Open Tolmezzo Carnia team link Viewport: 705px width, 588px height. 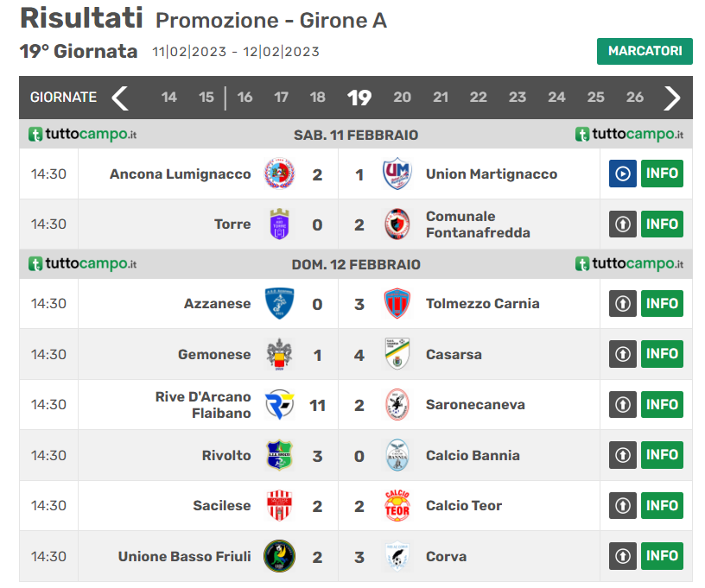(482, 304)
